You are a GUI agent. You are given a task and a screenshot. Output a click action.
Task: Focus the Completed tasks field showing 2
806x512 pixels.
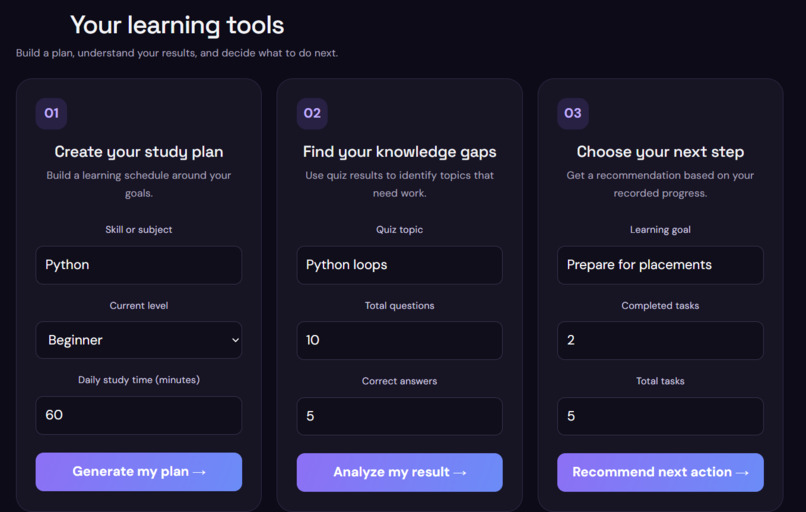660,340
